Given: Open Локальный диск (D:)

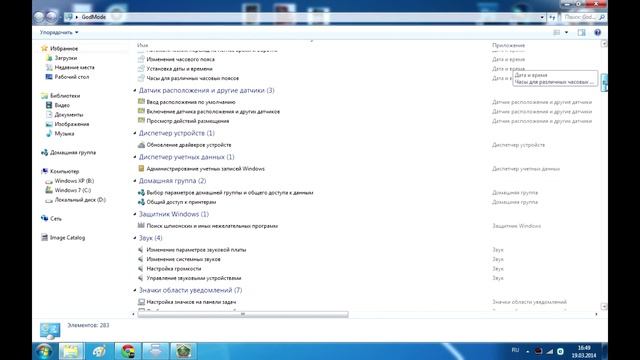Looking at the screenshot, I should point(80,200).
